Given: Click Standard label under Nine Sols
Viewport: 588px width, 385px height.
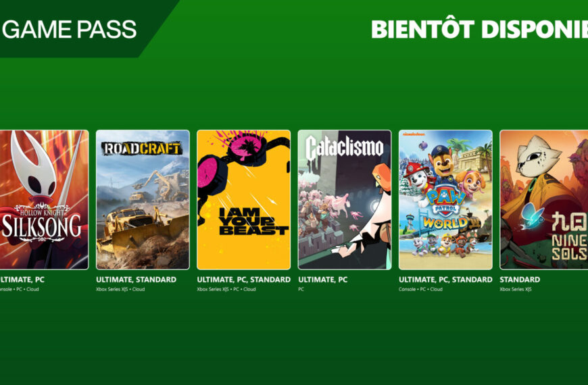Looking at the screenshot, I should [x=520, y=279].
